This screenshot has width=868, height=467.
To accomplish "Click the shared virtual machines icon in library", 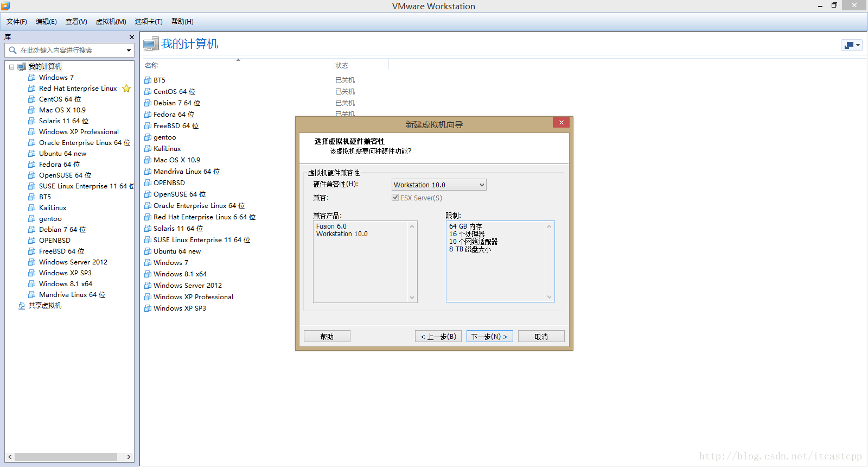I will pos(22,306).
